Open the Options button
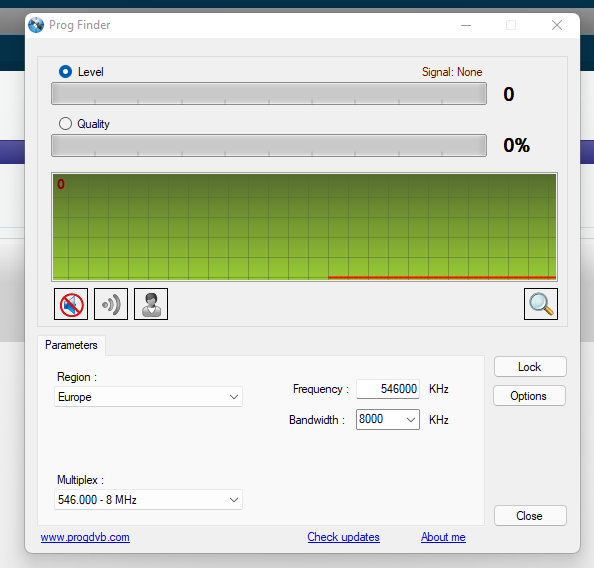This screenshot has height=568, width=594. [529, 396]
